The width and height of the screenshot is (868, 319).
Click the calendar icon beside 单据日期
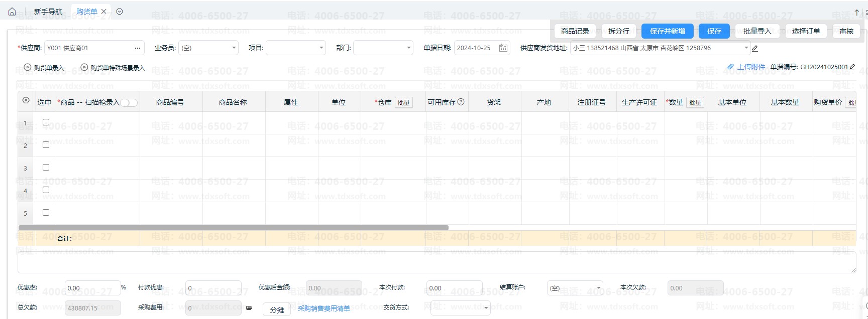click(x=503, y=48)
